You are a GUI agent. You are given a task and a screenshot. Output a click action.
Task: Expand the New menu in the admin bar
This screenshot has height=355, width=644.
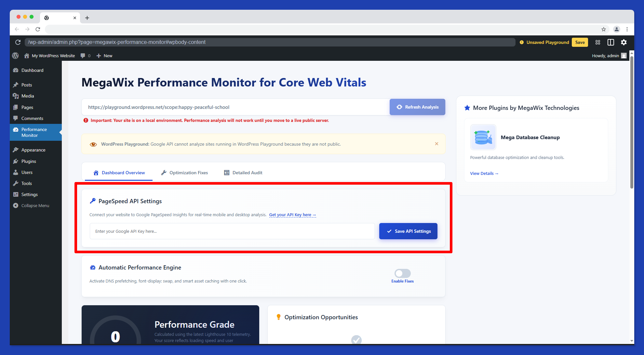click(104, 56)
